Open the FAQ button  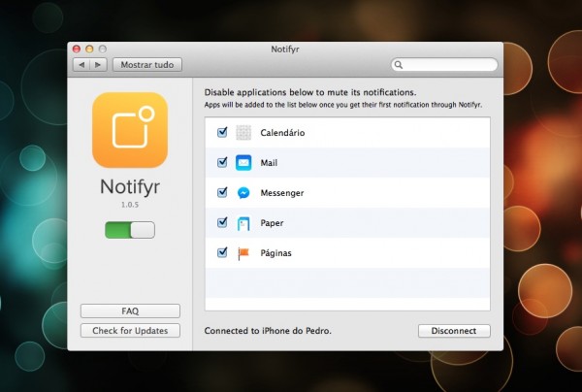(x=130, y=311)
